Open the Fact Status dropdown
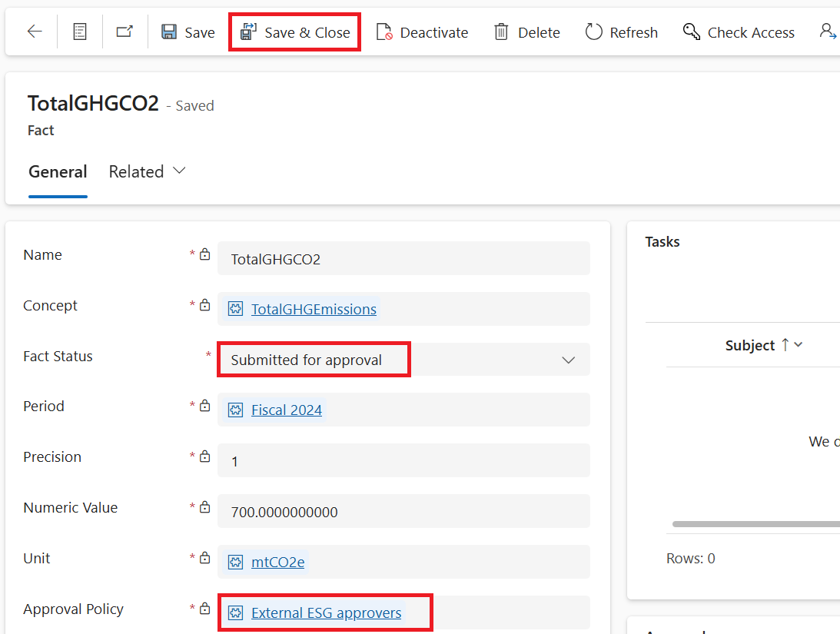840x634 pixels. pos(403,360)
